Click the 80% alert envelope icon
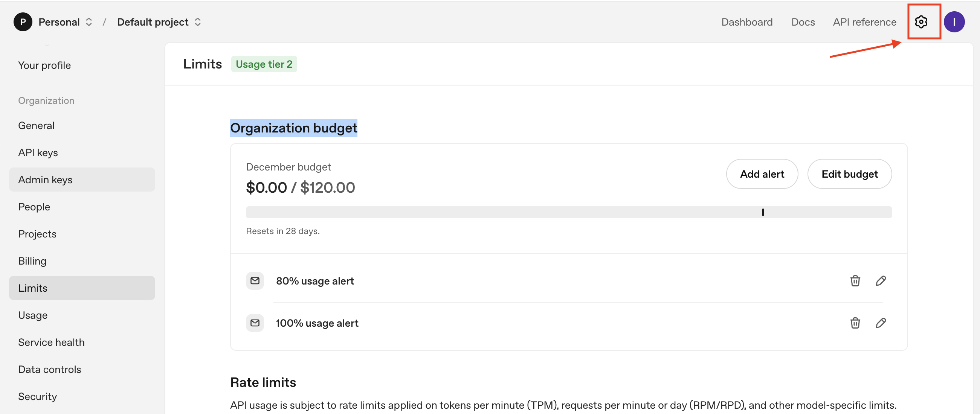The height and width of the screenshot is (414, 980). click(255, 281)
